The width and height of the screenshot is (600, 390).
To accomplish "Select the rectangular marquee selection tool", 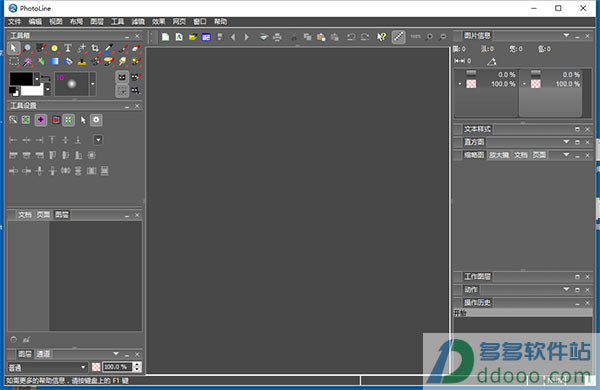I will [x=14, y=61].
